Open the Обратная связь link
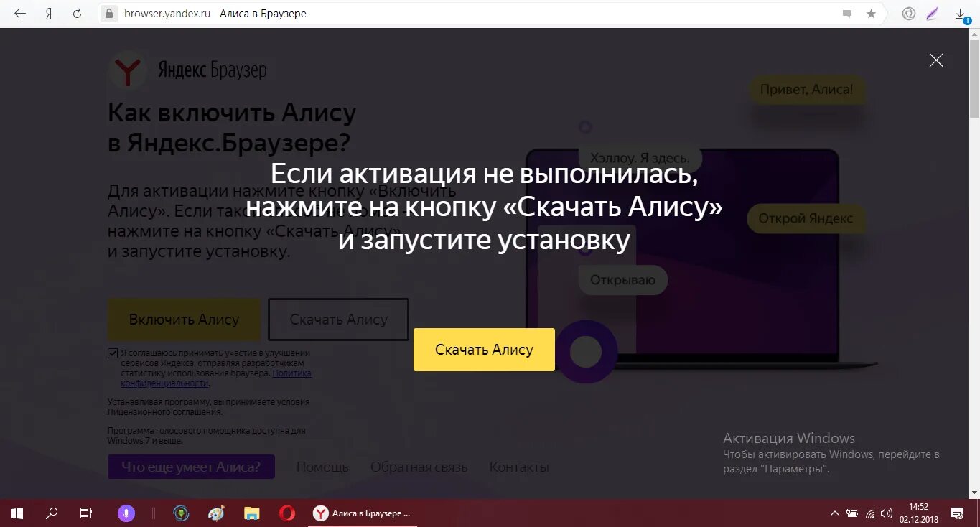The height and width of the screenshot is (527, 980). pos(419,467)
